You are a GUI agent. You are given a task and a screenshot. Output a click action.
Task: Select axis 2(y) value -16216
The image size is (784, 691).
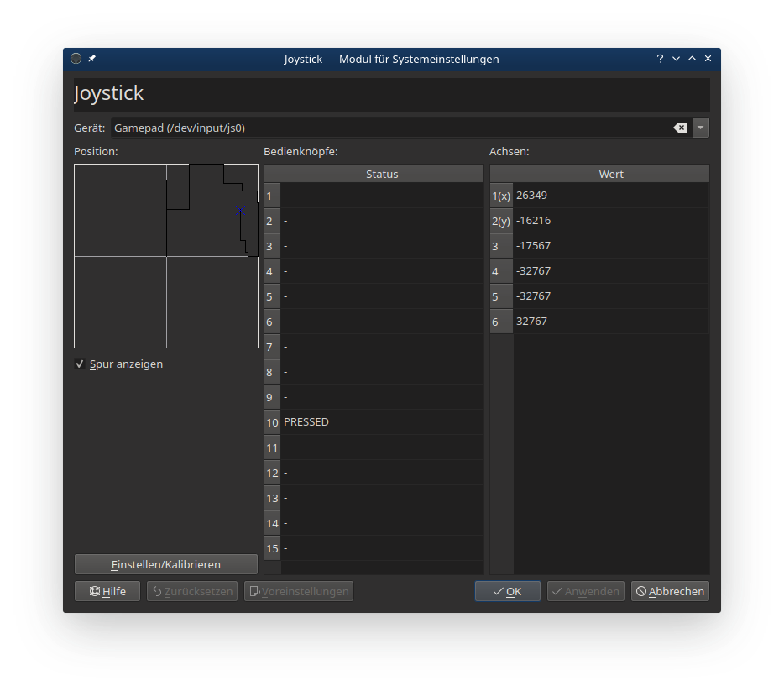(611, 221)
